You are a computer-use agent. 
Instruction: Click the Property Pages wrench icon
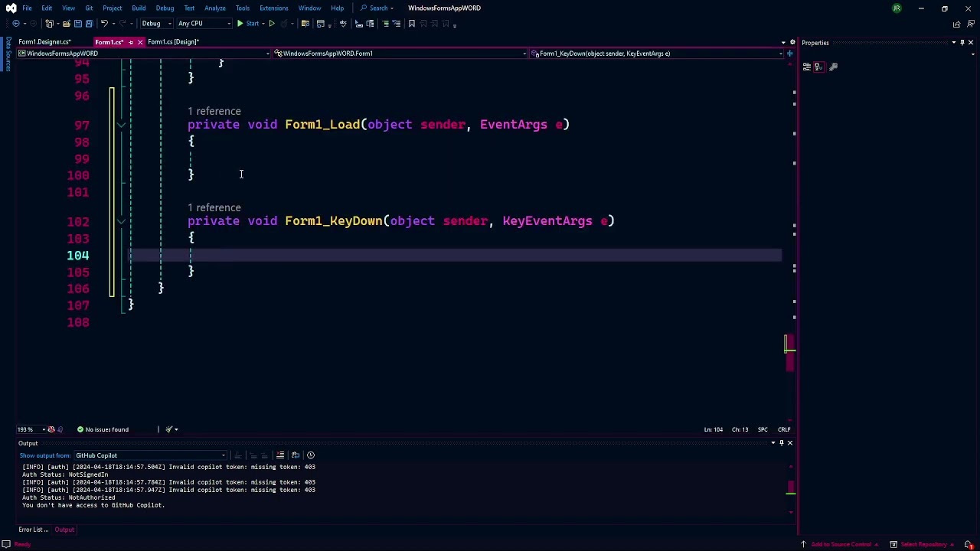(834, 67)
